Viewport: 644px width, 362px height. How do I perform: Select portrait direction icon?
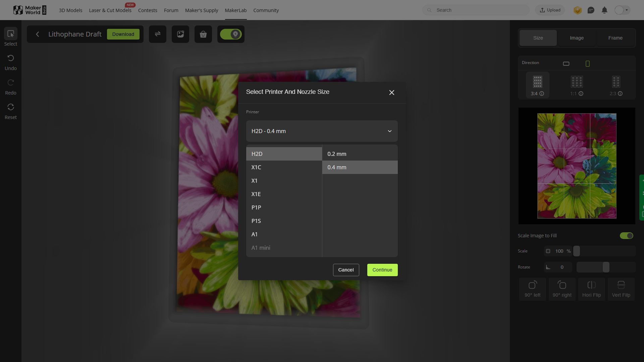point(588,64)
